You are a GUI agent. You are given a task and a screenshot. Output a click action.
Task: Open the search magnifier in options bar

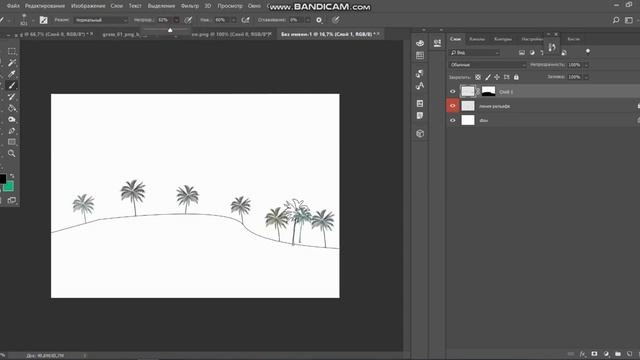click(616, 20)
